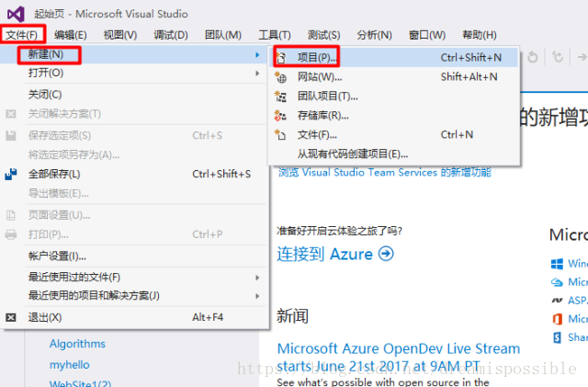
Task: Open the 窗口(W) menu
Action: coord(426,35)
